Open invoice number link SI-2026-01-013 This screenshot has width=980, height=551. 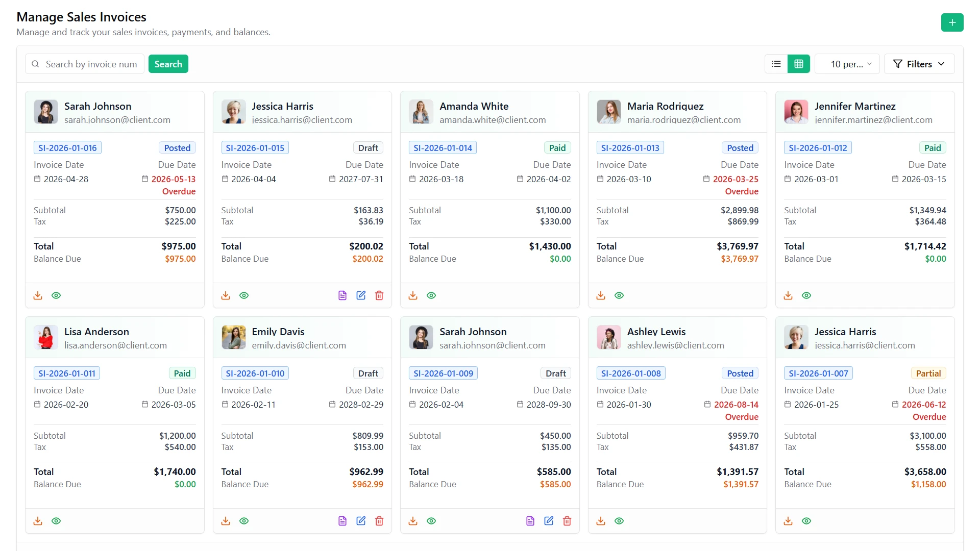pyautogui.click(x=630, y=148)
